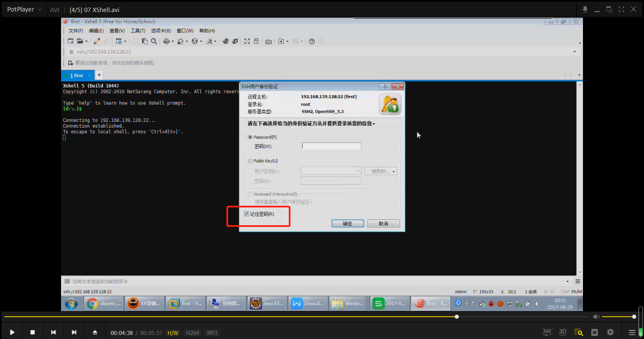Expand session properties dropdown arrow
The width and height of the screenshot is (644, 339).
[x=125, y=41]
